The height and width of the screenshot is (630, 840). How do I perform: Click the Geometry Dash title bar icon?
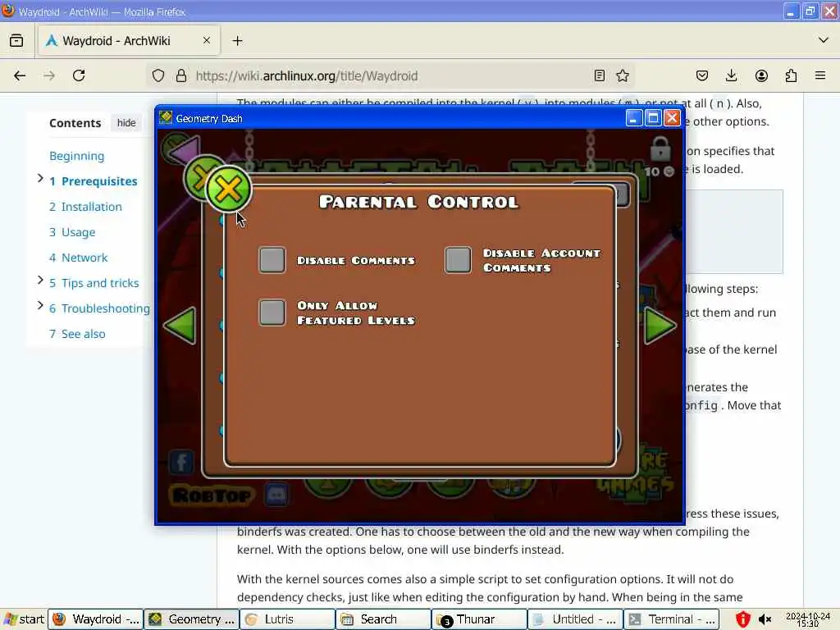(166, 117)
